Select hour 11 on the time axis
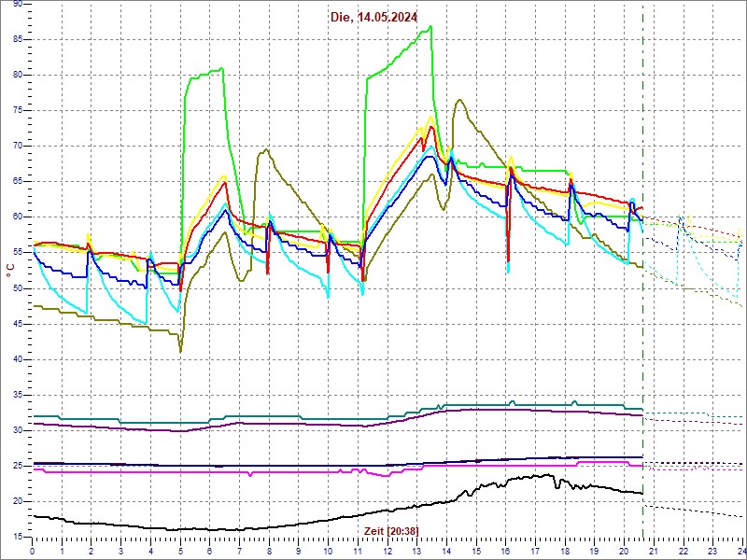The image size is (747, 560). (358, 551)
